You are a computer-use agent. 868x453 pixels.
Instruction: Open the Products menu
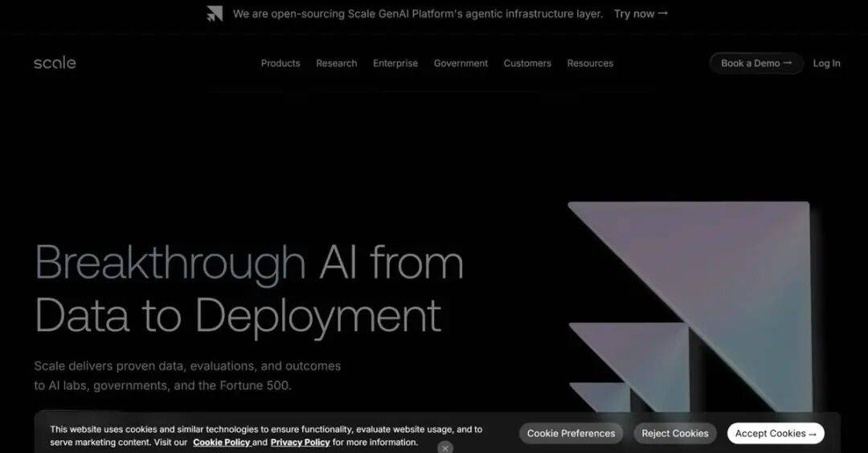point(280,63)
